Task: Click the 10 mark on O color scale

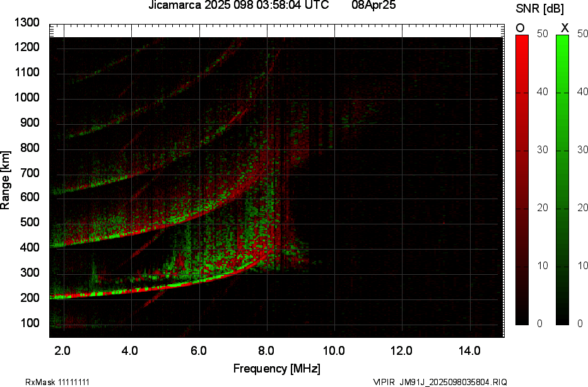Action: pos(543,265)
